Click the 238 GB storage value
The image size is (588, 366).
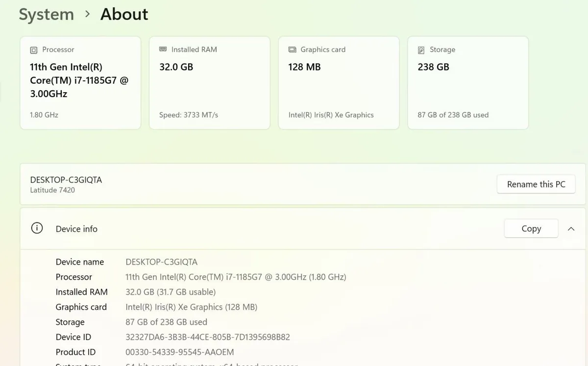point(434,67)
